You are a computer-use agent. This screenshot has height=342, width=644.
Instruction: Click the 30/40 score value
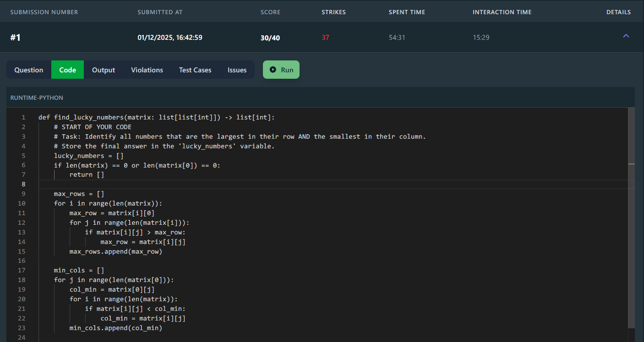270,38
